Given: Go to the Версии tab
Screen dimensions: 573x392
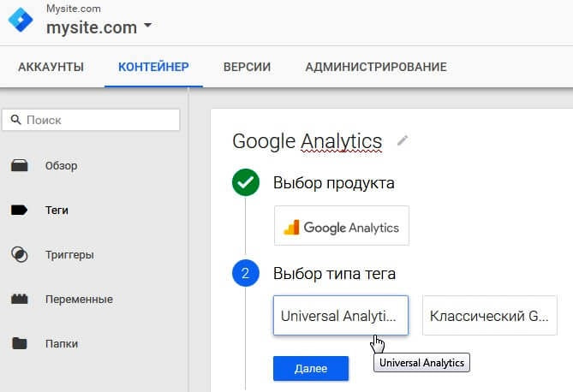Looking at the screenshot, I should (247, 67).
